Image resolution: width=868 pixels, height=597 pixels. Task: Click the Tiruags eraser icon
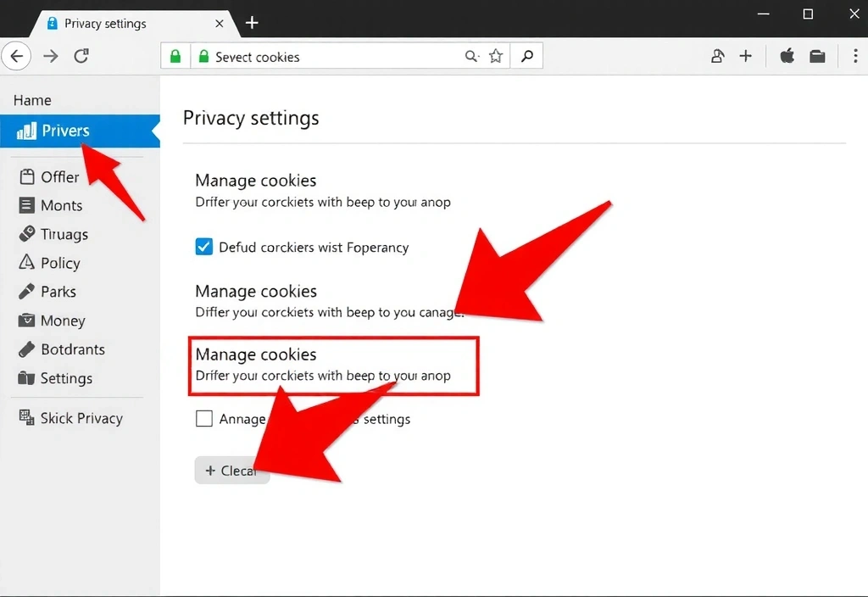26,234
